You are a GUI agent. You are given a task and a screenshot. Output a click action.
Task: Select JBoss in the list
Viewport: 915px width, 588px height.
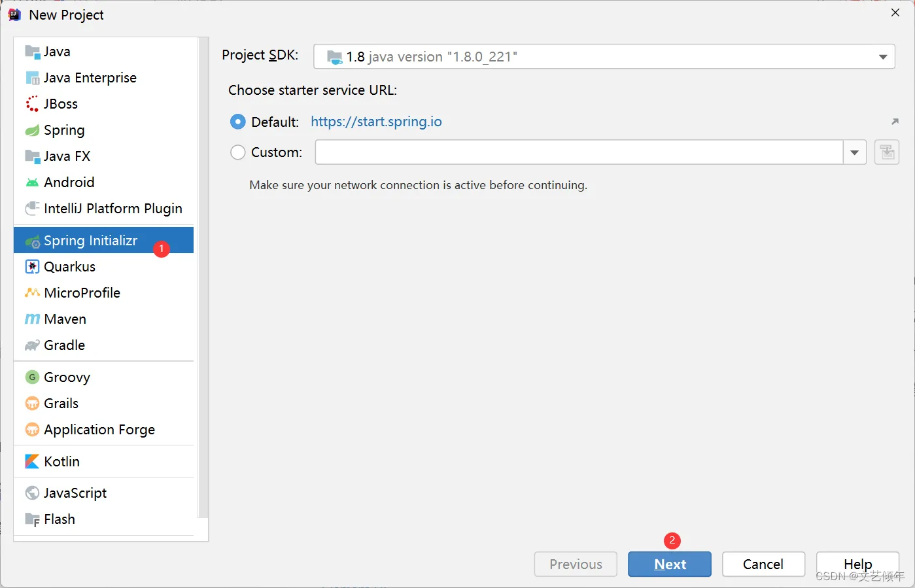coord(103,104)
